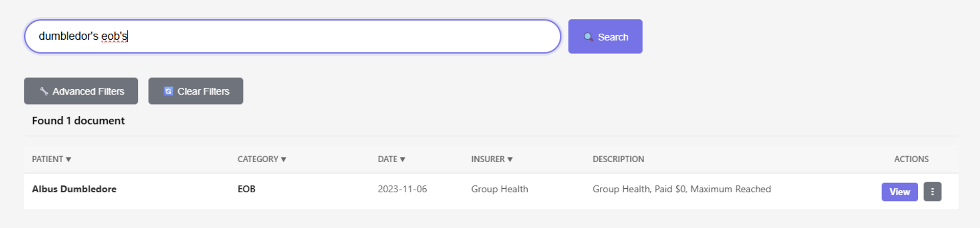This screenshot has width=980, height=228.
Task: Click the purple Search button
Action: coord(605,37)
